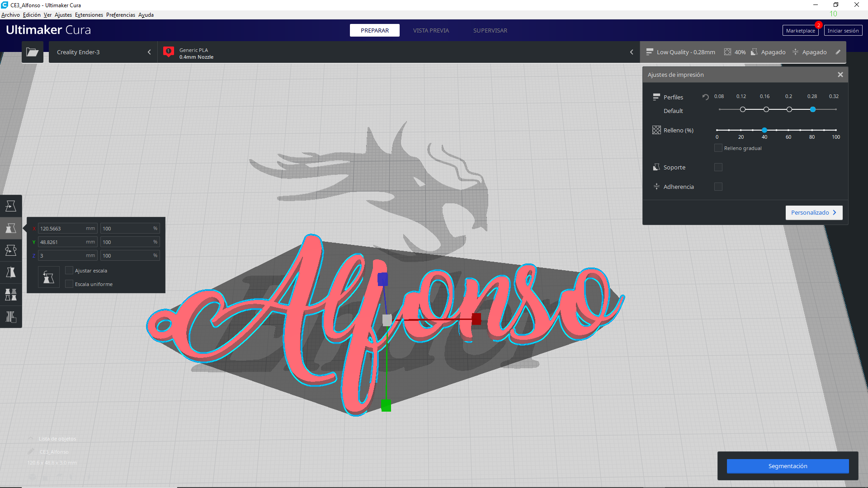Open a file with the folder icon

pyautogui.click(x=32, y=52)
